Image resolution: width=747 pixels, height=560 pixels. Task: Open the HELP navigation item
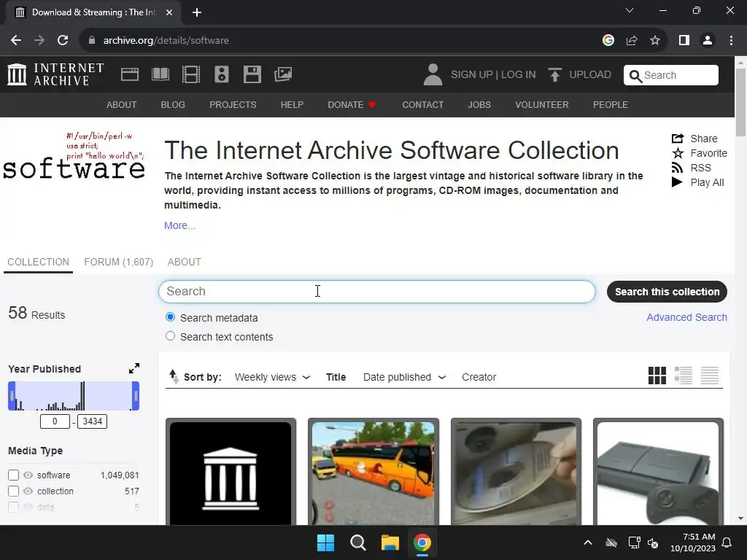[292, 105]
